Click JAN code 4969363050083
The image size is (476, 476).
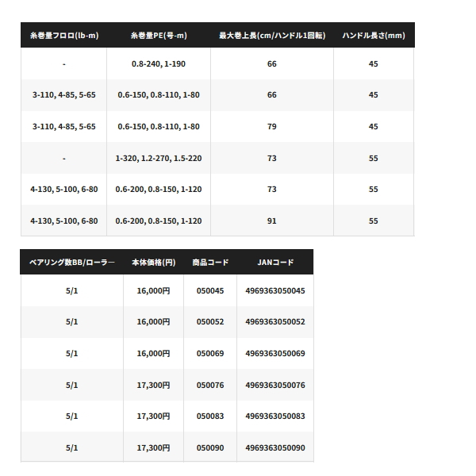[x=275, y=416]
